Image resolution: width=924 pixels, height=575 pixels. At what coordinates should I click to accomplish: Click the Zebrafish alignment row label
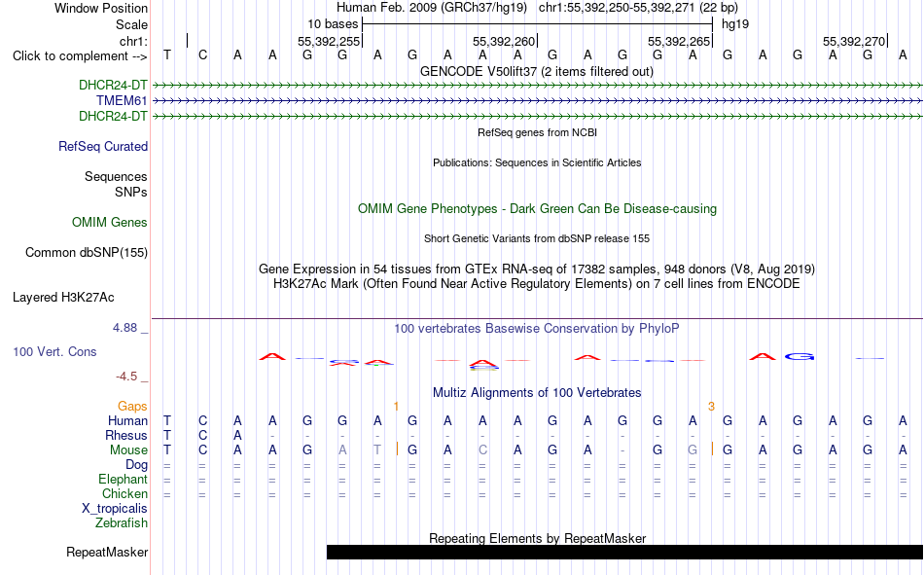tap(122, 523)
